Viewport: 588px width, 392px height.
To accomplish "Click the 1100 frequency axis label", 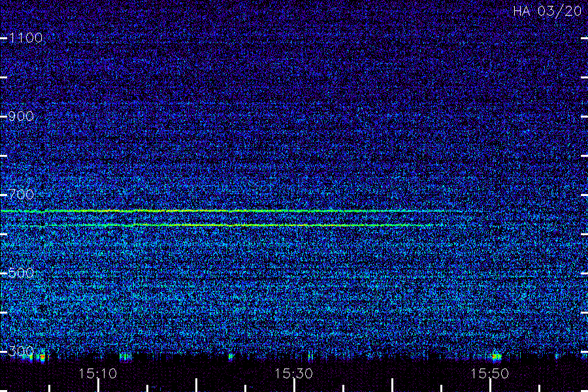I will click(25, 38).
